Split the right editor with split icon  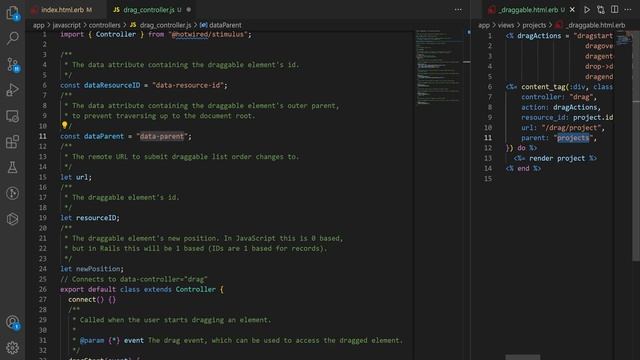click(614, 9)
